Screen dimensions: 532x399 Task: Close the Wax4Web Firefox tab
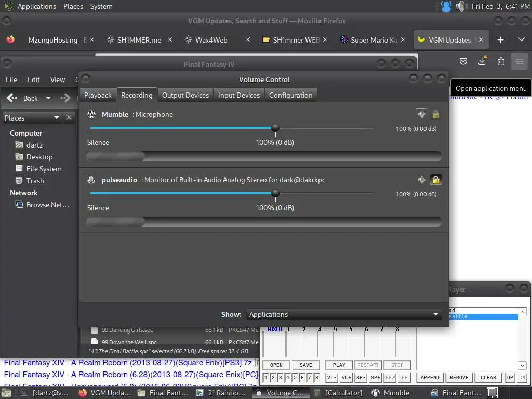248,39
